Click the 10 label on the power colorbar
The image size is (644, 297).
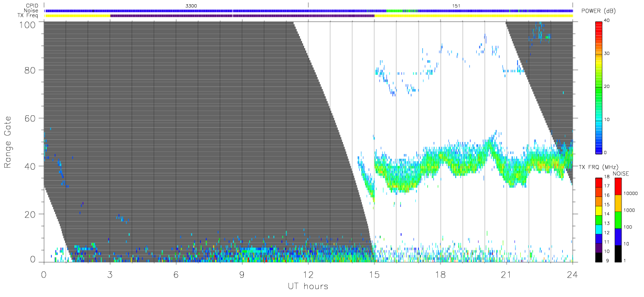[x=607, y=119]
